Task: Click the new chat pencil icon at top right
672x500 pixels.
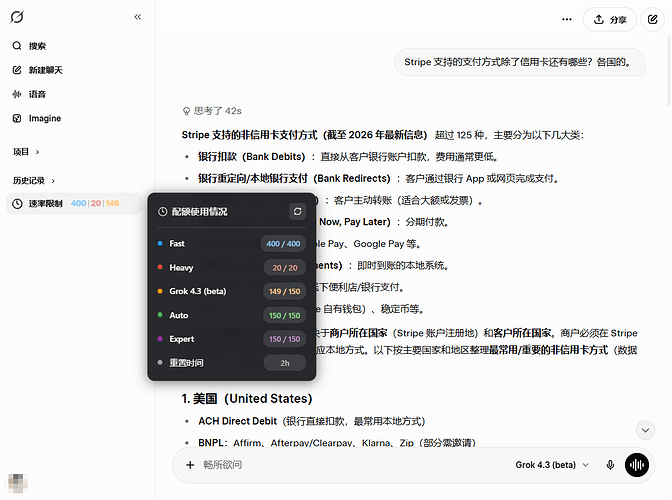Action: (652, 19)
